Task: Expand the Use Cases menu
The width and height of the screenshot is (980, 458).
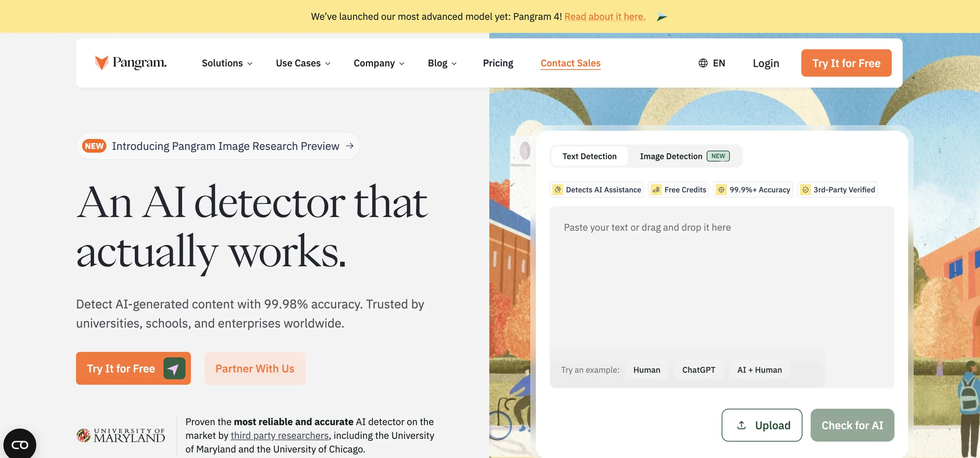Action: [x=303, y=63]
